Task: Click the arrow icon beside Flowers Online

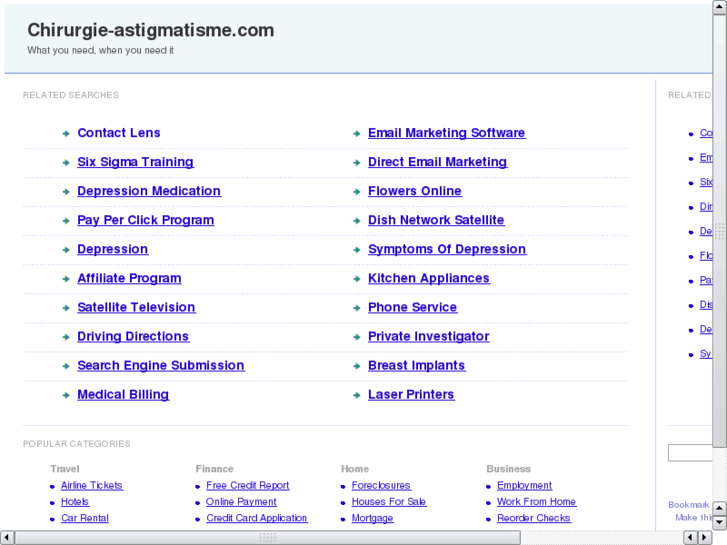Action: [357, 192]
